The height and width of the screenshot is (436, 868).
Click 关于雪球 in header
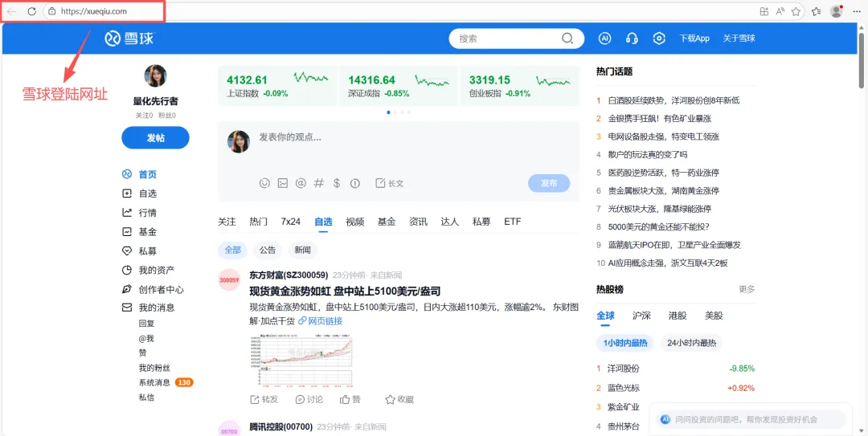point(739,39)
